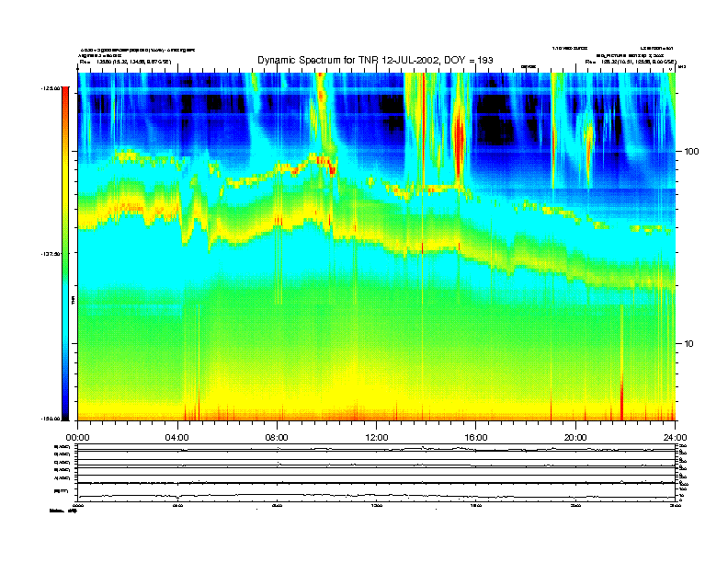Click the vertical rainbow color scale bar

point(65,254)
